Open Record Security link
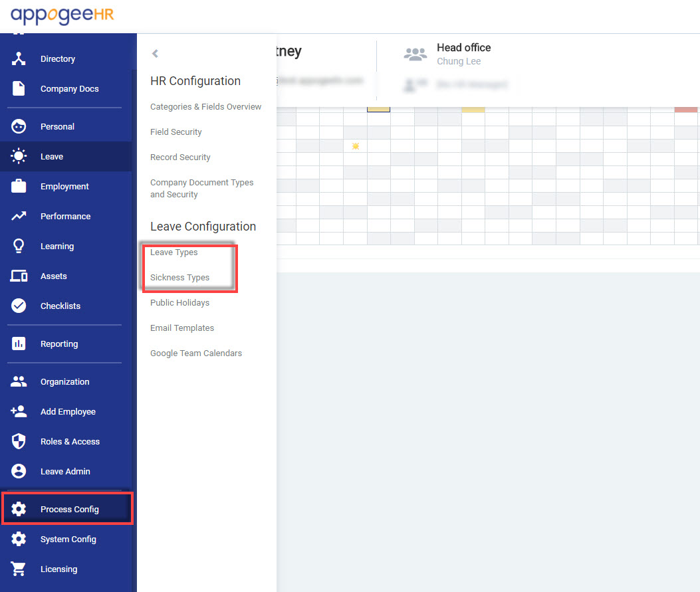This screenshot has width=700, height=592. tap(180, 157)
